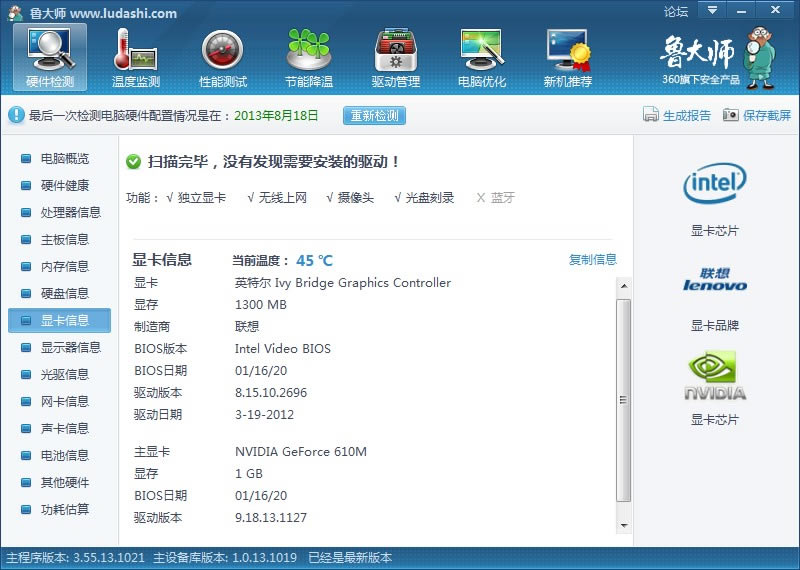This screenshot has height=570, width=800.
Task: Click the 生成报告 generate report icon
Action: [651, 115]
